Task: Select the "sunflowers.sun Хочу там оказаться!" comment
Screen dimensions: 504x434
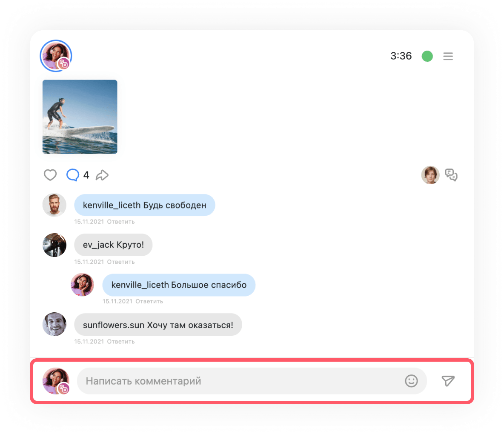Action: point(158,325)
